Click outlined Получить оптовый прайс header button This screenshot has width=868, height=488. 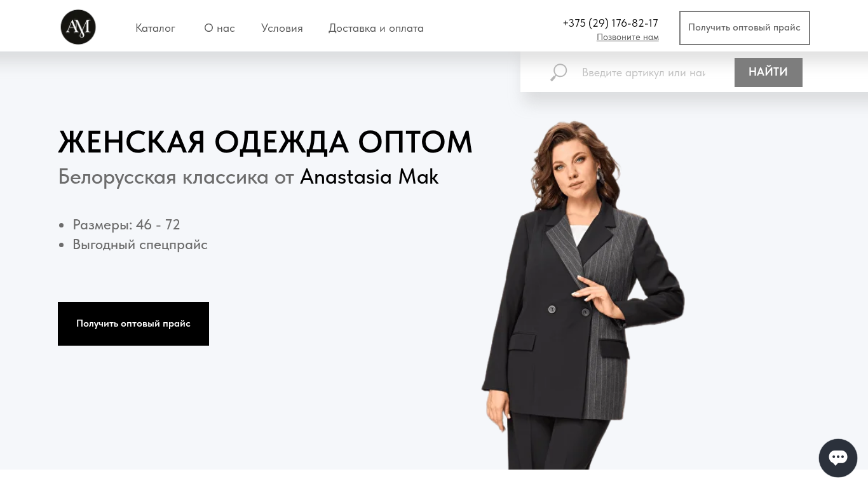pyautogui.click(x=745, y=28)
